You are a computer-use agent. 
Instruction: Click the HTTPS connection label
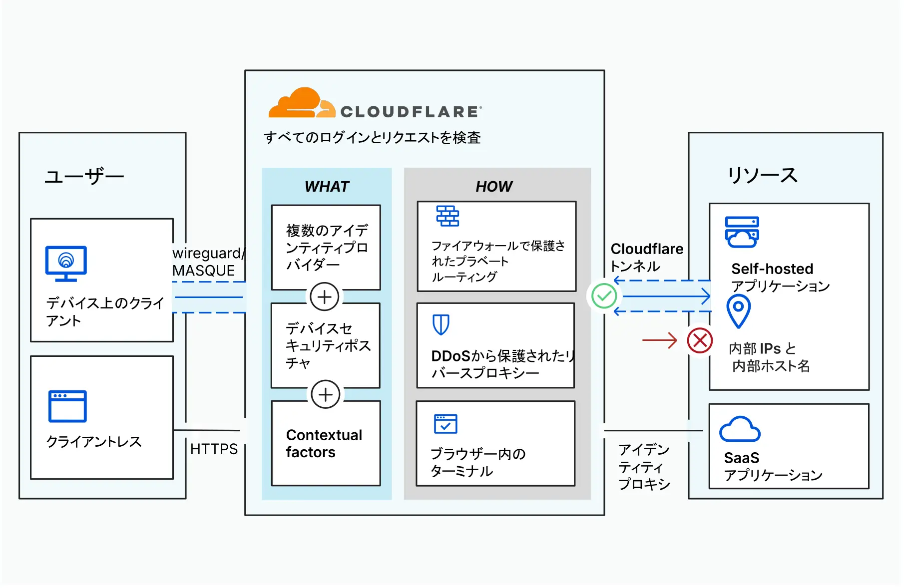click(214, 449)
